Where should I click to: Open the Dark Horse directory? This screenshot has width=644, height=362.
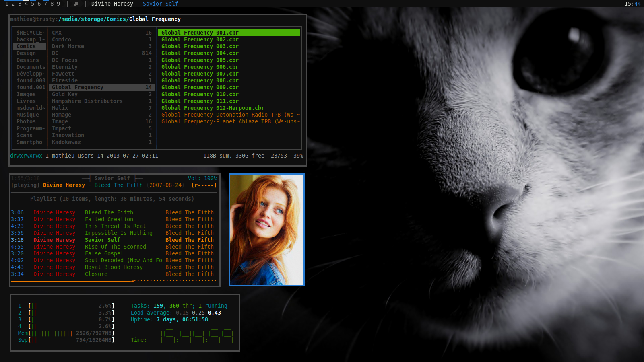coord(101,46)
